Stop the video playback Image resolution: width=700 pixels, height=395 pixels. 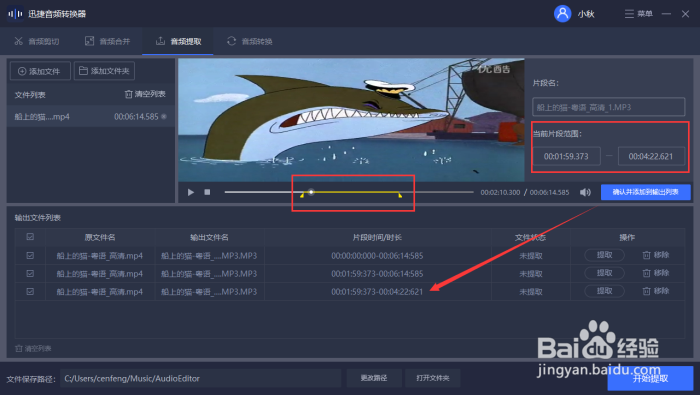point(207,192)
